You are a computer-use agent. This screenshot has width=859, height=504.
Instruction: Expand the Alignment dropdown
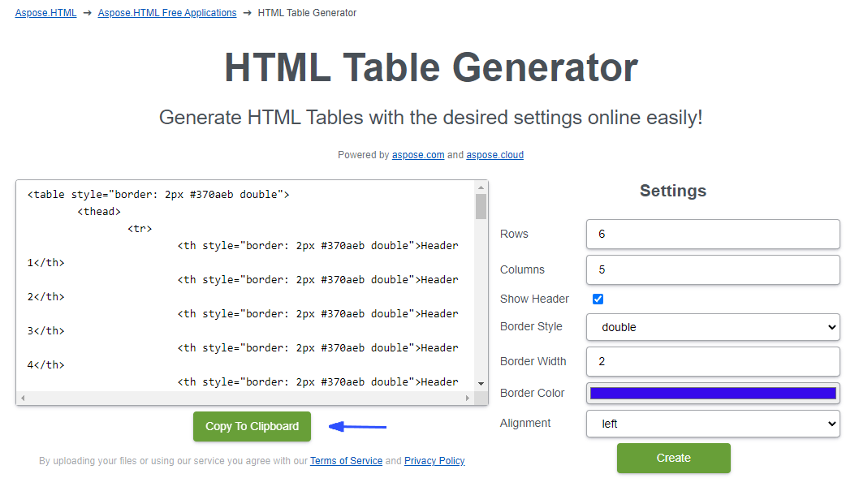point(713,424)
